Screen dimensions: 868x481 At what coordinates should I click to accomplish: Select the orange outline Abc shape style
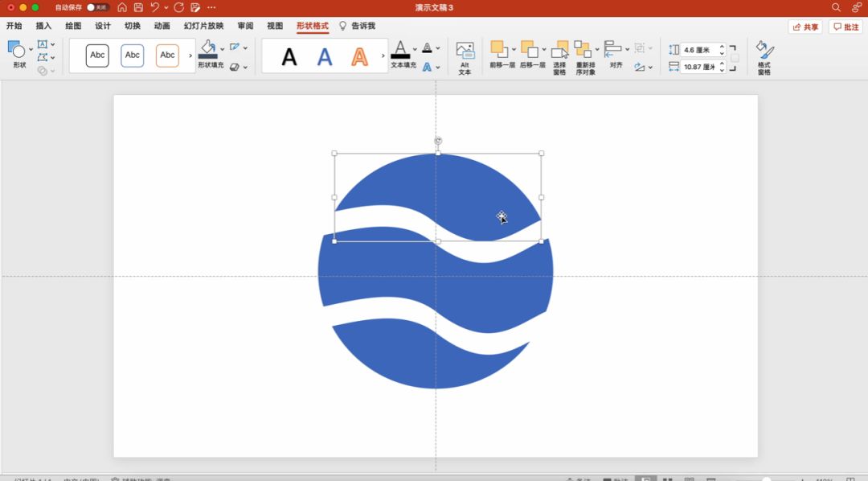(167, 55)
